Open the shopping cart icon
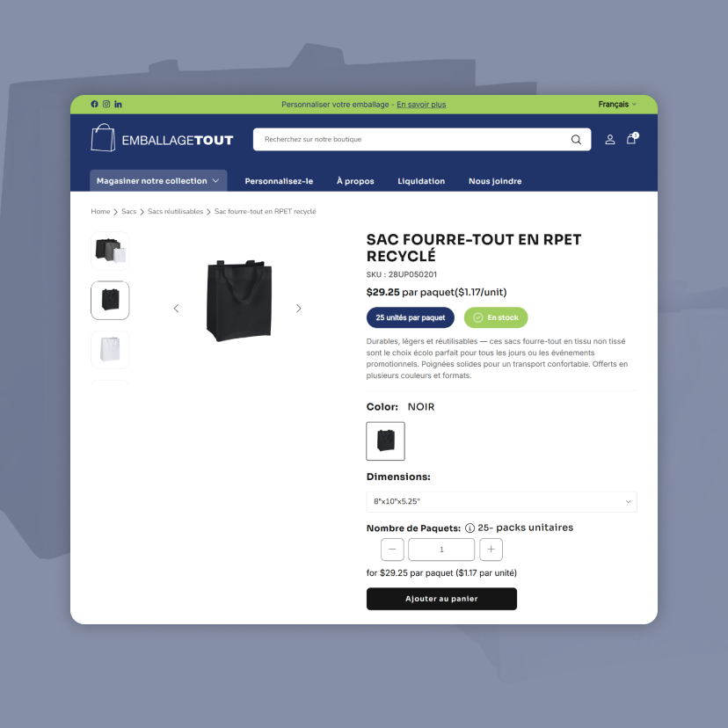 (x=632, y=138)
